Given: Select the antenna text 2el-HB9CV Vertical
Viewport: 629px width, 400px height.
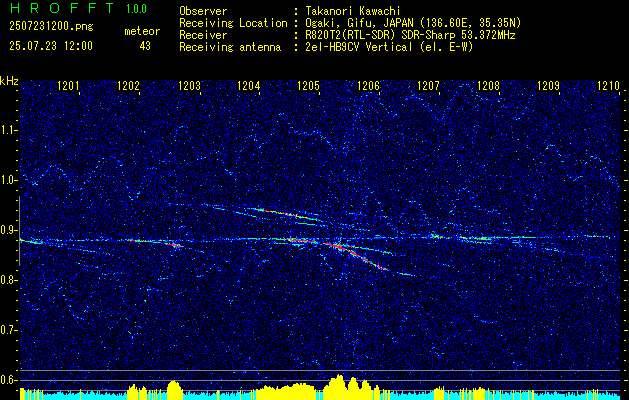Looking at the screenshot, I should (x=359, y=47).
